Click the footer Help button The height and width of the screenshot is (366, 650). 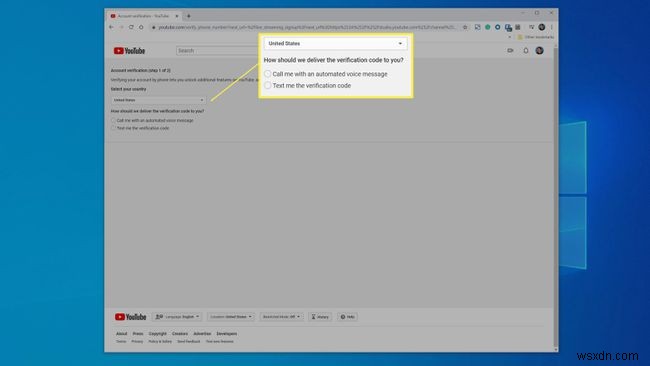(x=347, y=317)
